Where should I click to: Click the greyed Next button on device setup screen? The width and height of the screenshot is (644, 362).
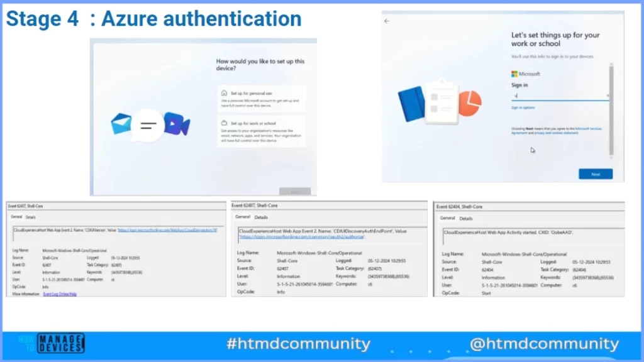295,192
